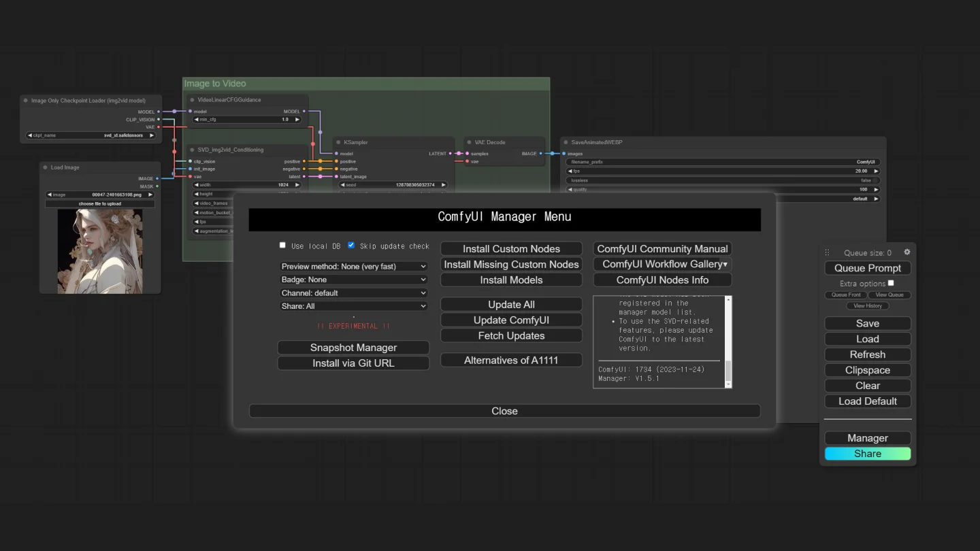Click Install via Git URL

point(353,363)
